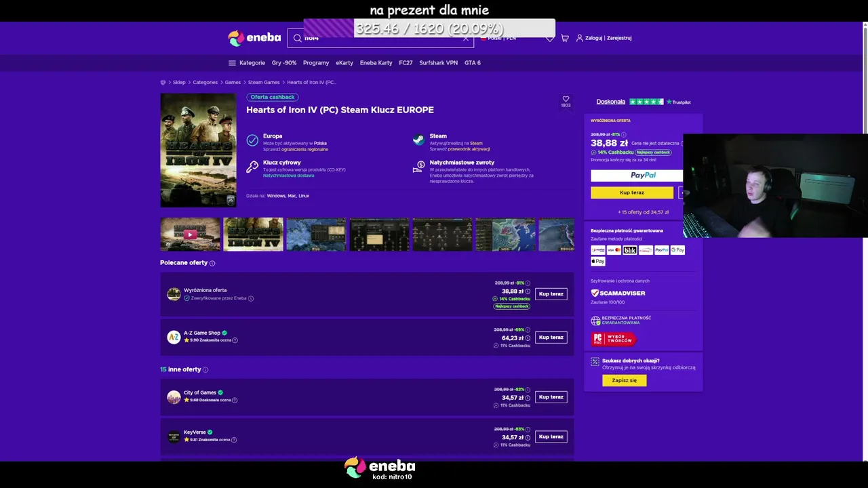The height and width of the screenshot is (488, 868).
Task: Expand the Kategorie menu
Action: pos(247,63)
